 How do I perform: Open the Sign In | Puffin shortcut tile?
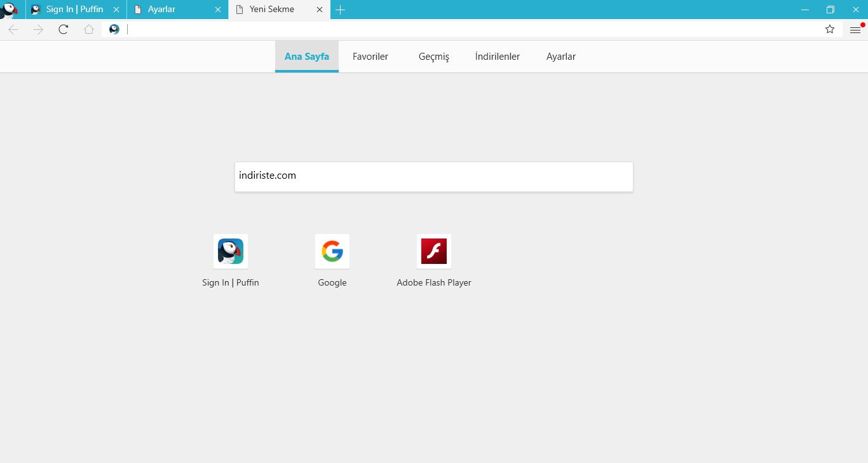pyautogui.click(x=231, y=251)
